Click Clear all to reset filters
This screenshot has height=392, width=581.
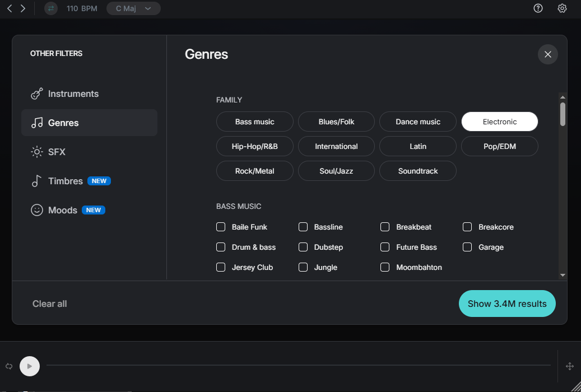[49, 304]
